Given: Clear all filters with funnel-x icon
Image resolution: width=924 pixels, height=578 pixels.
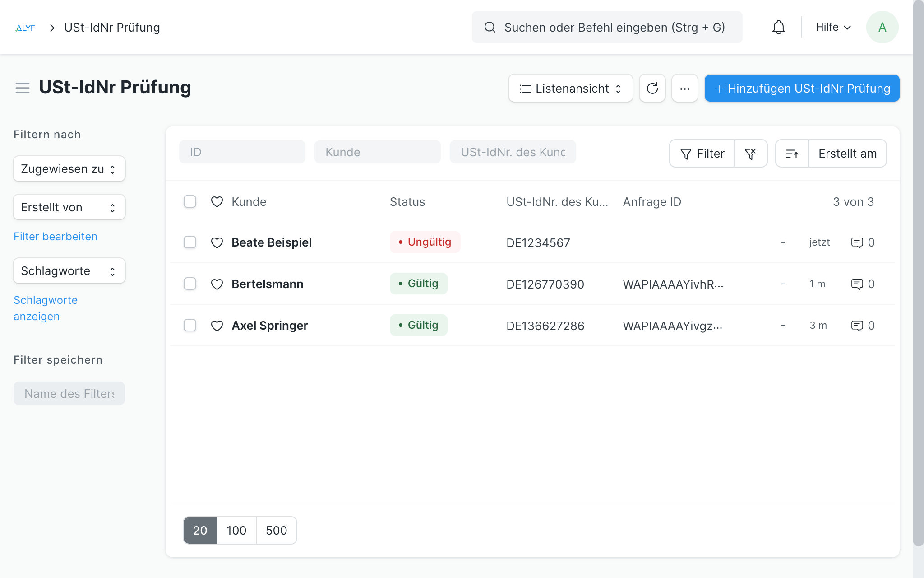Looking at the screenshot, I should [750, 154].
